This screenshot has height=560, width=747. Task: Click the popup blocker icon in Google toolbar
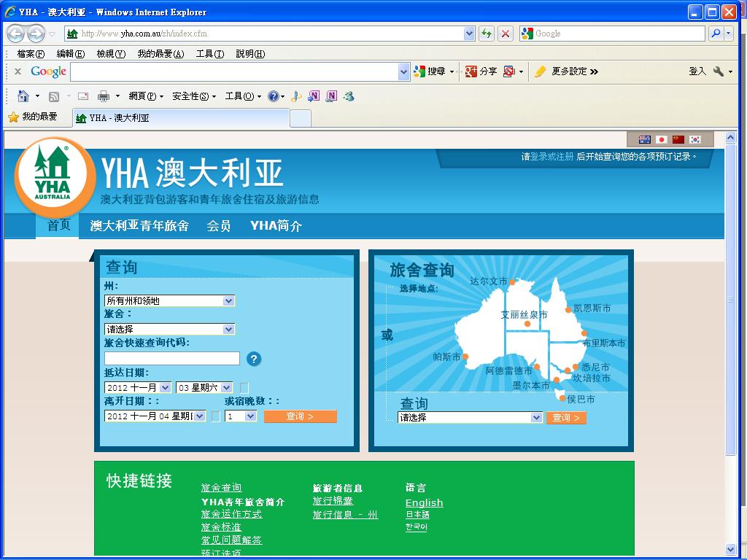[508, 71]
